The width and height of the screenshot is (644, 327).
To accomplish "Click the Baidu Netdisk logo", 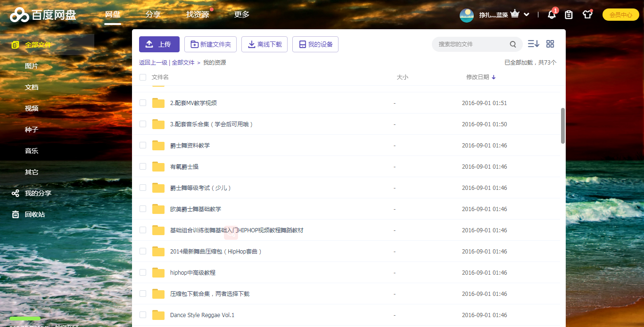I will (43, 15).
